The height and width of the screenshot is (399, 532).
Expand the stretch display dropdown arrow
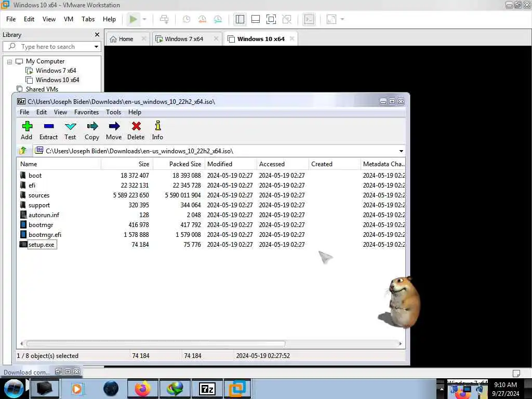342,19
